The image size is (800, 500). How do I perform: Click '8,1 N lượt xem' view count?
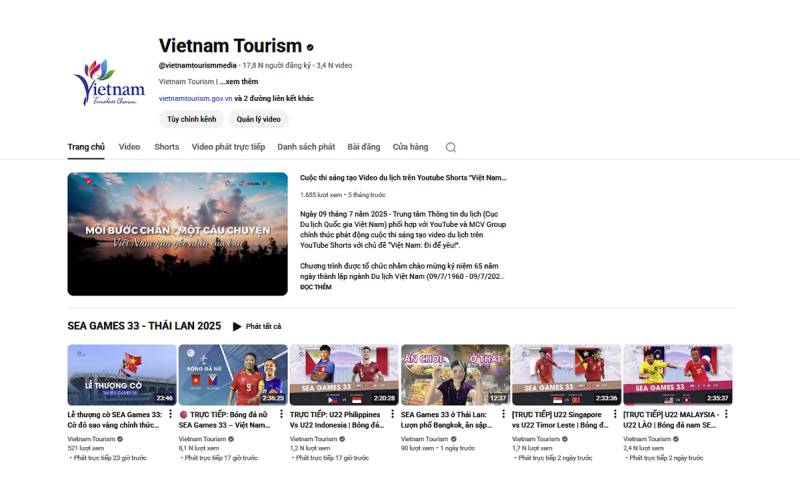coord(199,448)
